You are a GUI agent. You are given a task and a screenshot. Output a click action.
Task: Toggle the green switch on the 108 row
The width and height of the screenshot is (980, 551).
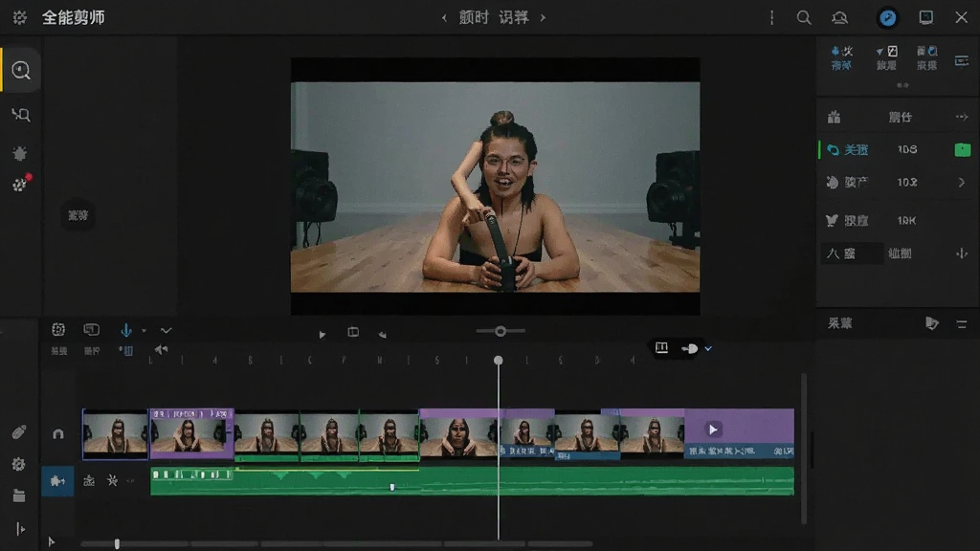click(x=963, y=149)
